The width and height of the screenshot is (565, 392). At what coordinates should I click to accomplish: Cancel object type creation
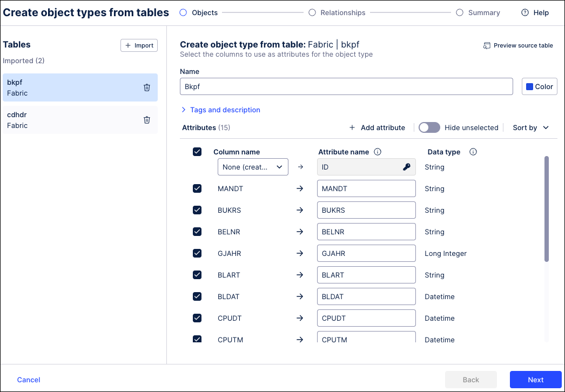[28, 380]
